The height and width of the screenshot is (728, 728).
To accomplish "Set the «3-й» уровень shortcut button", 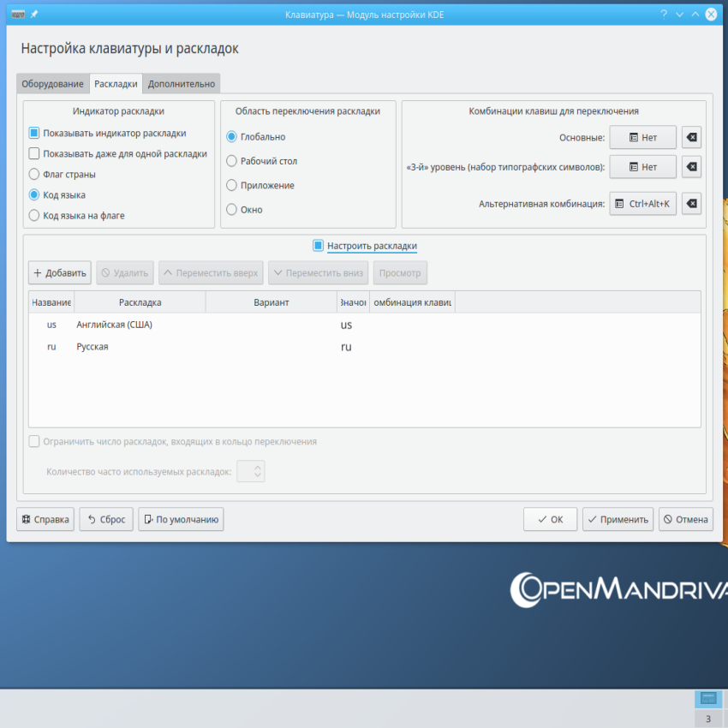I will (x=642, y=167).
